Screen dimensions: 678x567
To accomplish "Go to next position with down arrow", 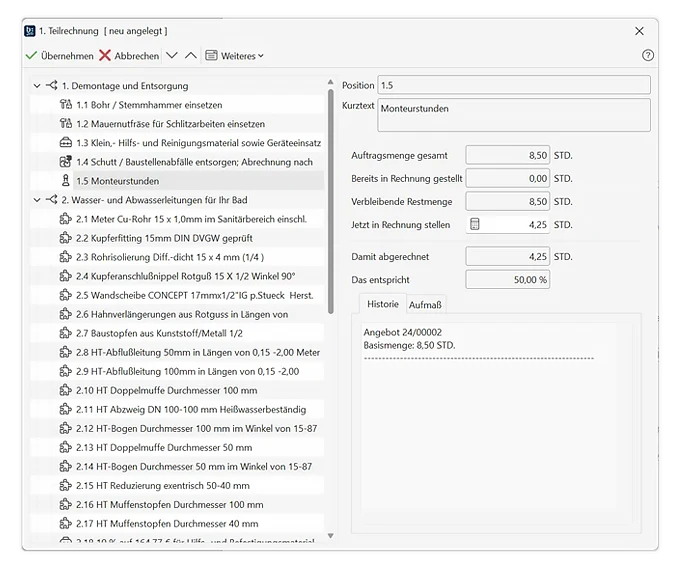I will click(172, 55).
